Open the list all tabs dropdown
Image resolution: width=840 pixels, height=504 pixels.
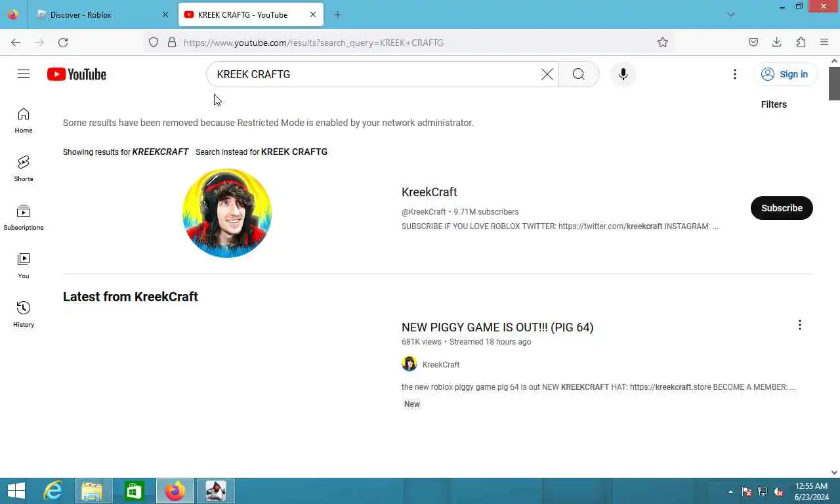point(731,14)
